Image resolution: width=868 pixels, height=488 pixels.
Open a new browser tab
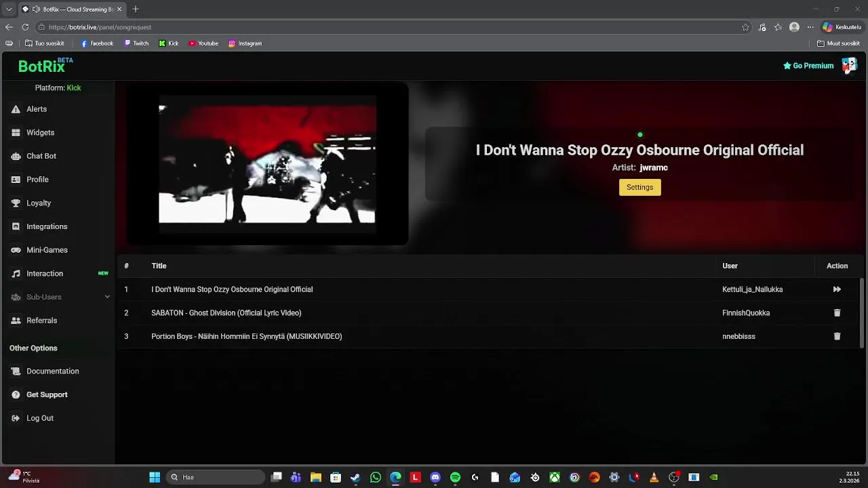[136, 9]
